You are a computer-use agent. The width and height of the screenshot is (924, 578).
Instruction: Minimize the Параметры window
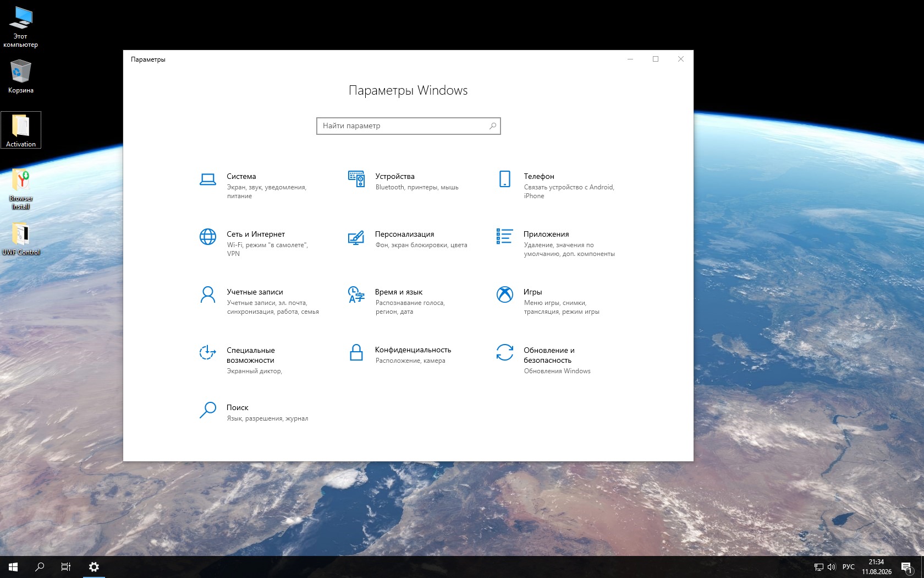tap(630, 59)
